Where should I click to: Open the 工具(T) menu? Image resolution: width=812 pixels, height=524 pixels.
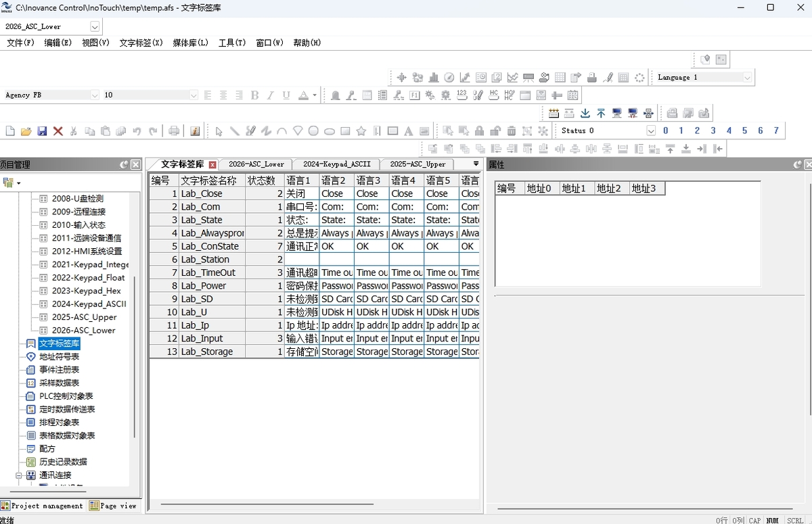(232, 43)
